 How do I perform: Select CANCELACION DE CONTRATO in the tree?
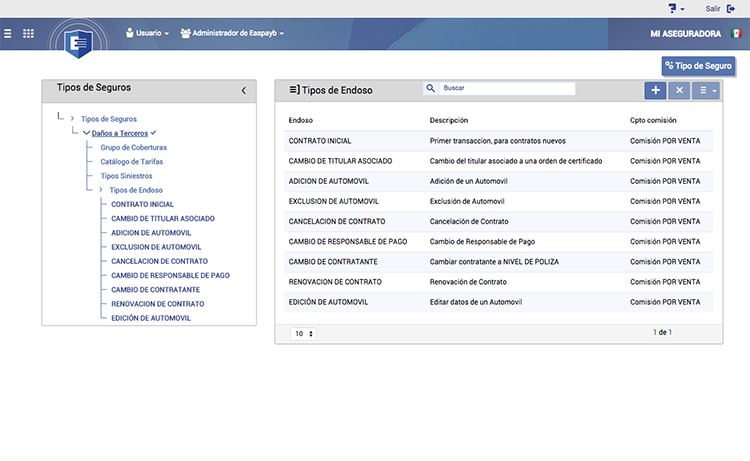159,261
